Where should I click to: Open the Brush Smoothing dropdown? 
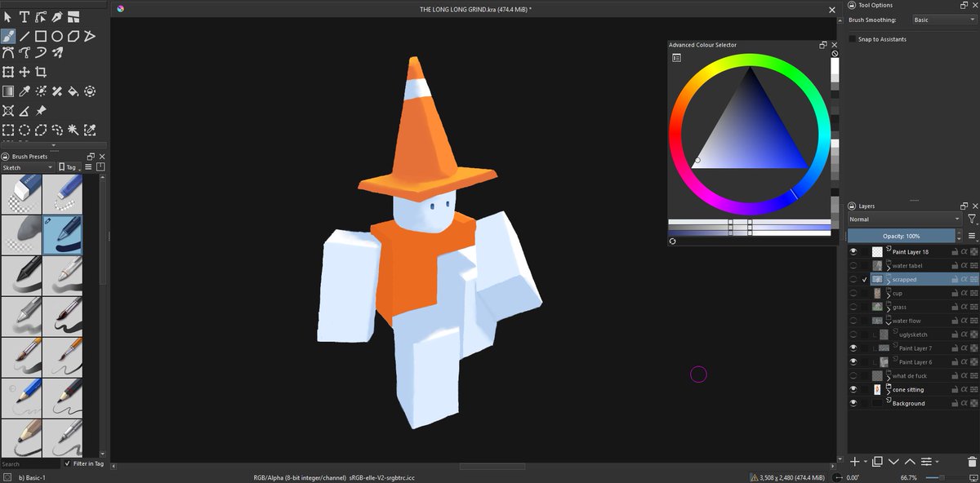944,20
